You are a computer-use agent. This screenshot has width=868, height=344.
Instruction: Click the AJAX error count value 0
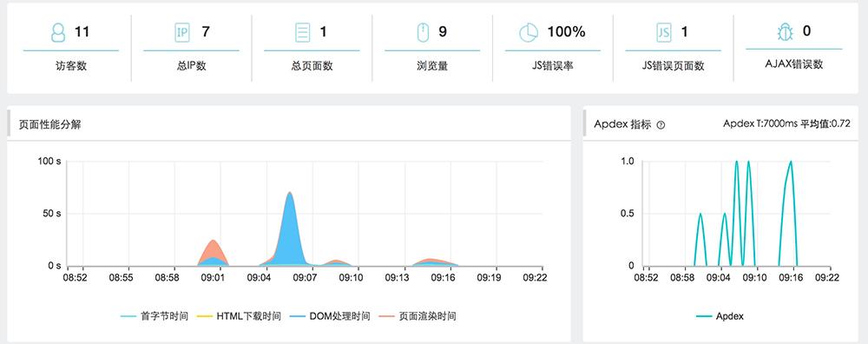tap(806, 31)
